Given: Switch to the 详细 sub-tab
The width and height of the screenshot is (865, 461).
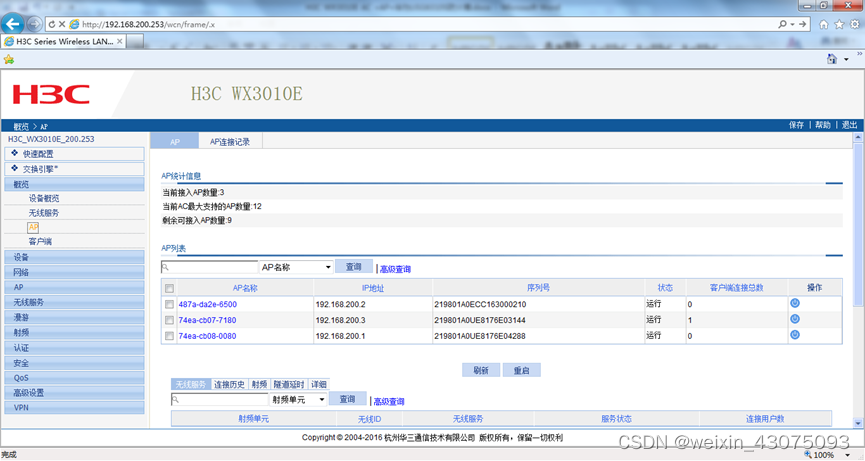Looking at the screenshot, I should click(x=319, y=384).
